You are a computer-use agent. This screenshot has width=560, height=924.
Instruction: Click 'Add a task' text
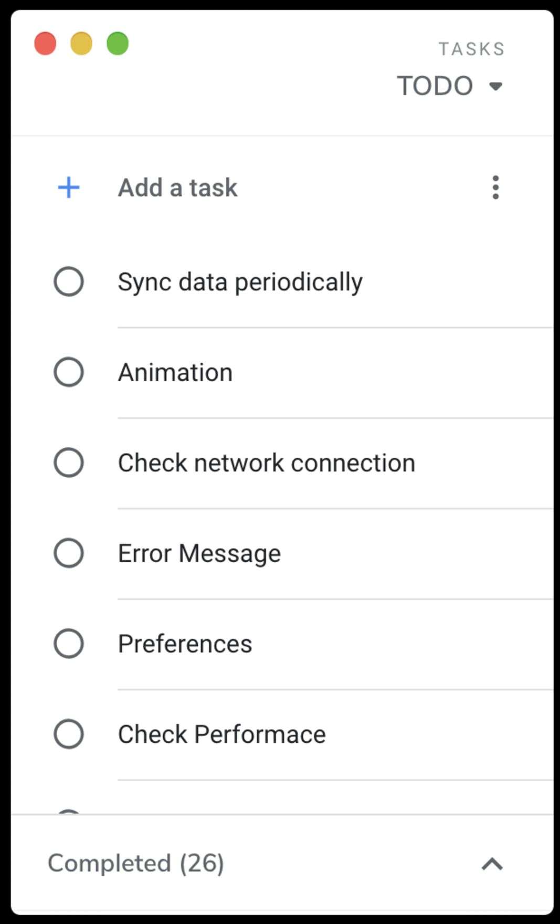177,188
